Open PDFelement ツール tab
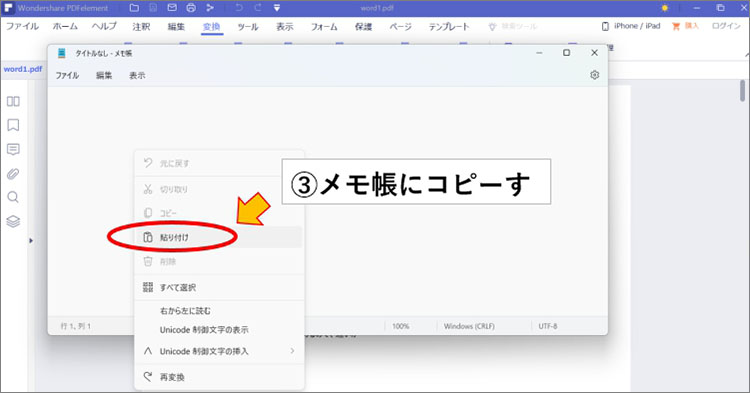Image resolution: width=750 pixels, height=393 pixels. 248,27
